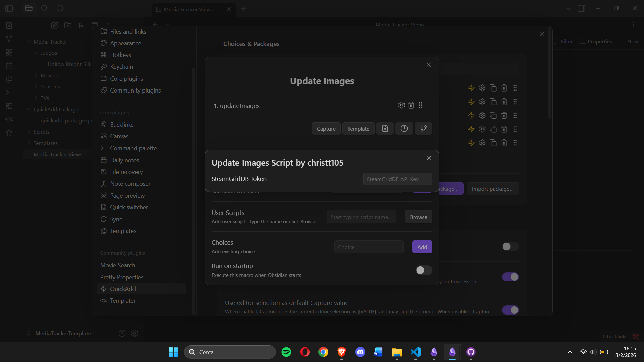This screenshot has height=362, width=644.
Task: Open settings gear for updateImages command
Action: click(x=401, y=105)
